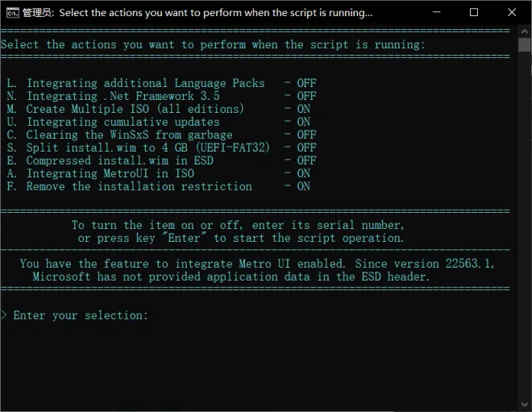Click the scrollbar down arrow
This screenshot has width=532, height=412.
(x=525, y=405)
